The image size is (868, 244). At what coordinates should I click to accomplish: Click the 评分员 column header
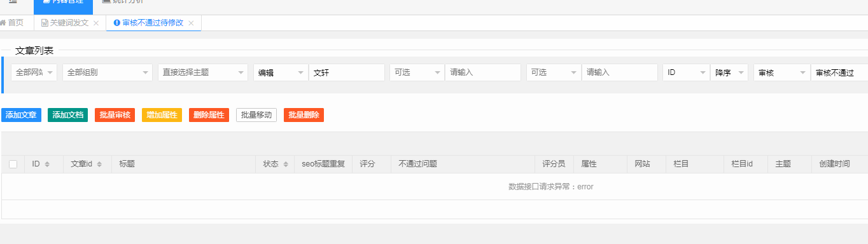(x=554, y=164)
